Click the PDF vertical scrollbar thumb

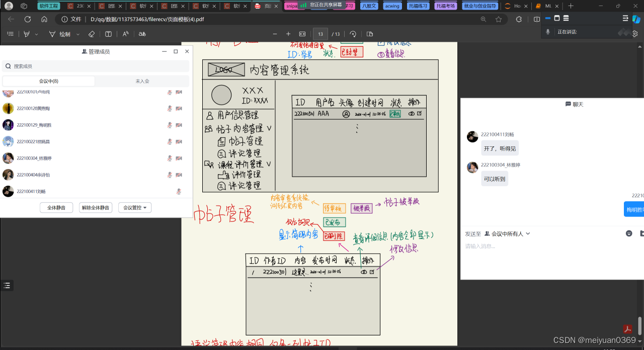[640, 326]
